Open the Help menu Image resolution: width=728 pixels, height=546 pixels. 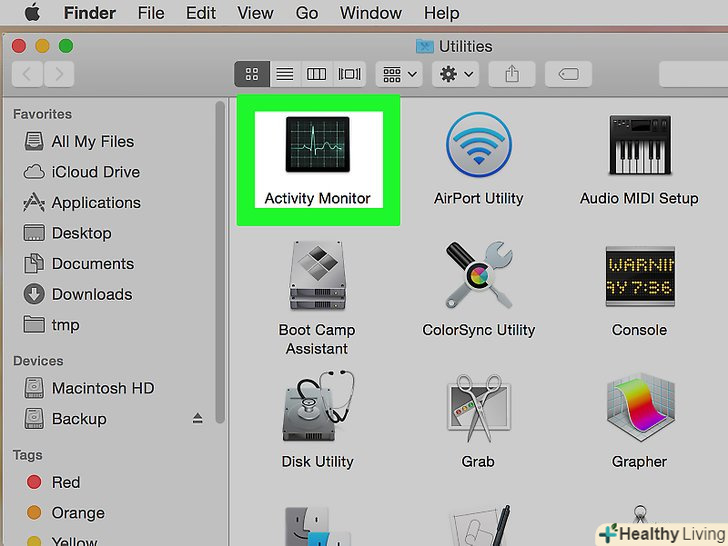click(442, 13)
